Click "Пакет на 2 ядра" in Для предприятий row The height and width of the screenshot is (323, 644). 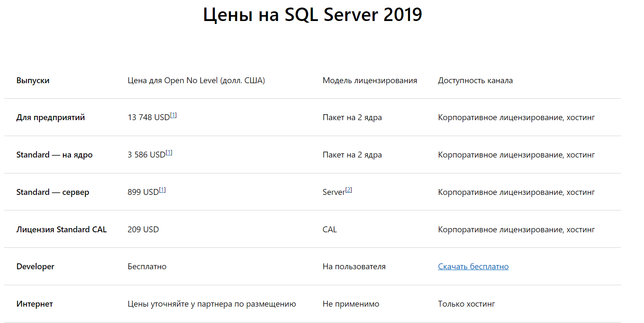coord(352,118)
